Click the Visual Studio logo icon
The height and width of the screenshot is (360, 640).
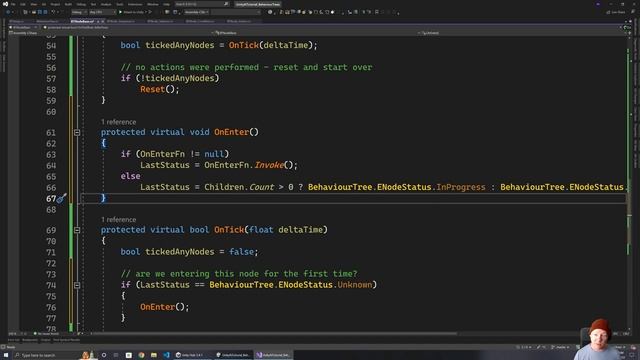pos(5,4)
